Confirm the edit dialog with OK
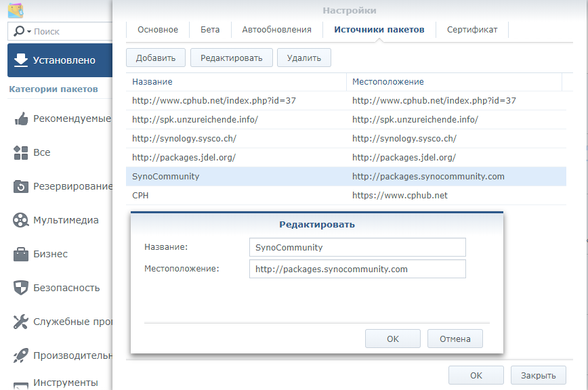 point(393,339)
